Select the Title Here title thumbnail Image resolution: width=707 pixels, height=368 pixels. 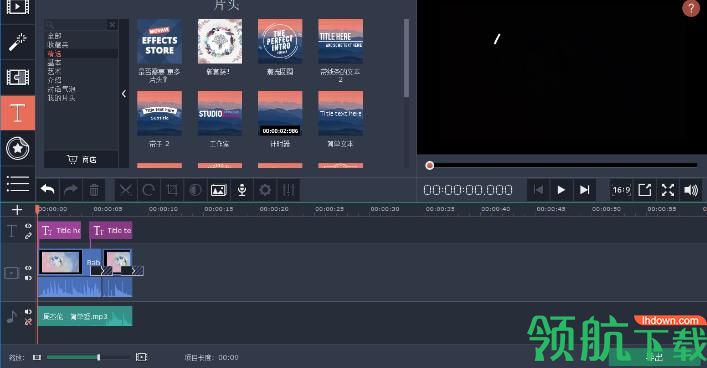340,41
